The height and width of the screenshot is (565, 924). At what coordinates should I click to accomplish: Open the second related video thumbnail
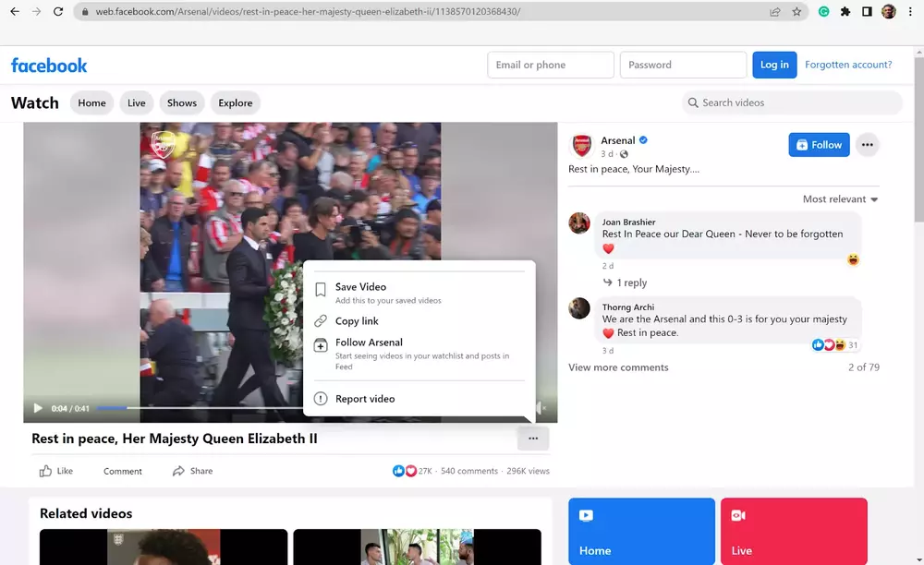418,547
